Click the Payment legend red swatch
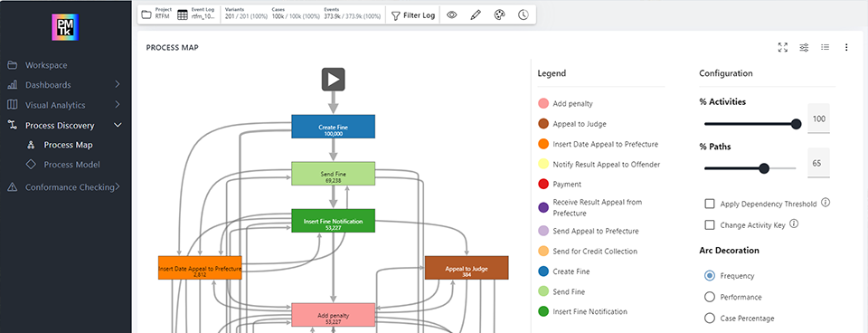Image resolution: width=868 pixels, height=333 pixels. coord(543,184)
